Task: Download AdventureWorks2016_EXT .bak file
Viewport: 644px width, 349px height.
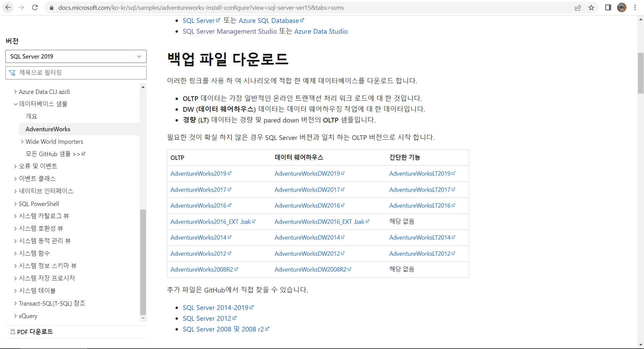Action: pos(213,221)
